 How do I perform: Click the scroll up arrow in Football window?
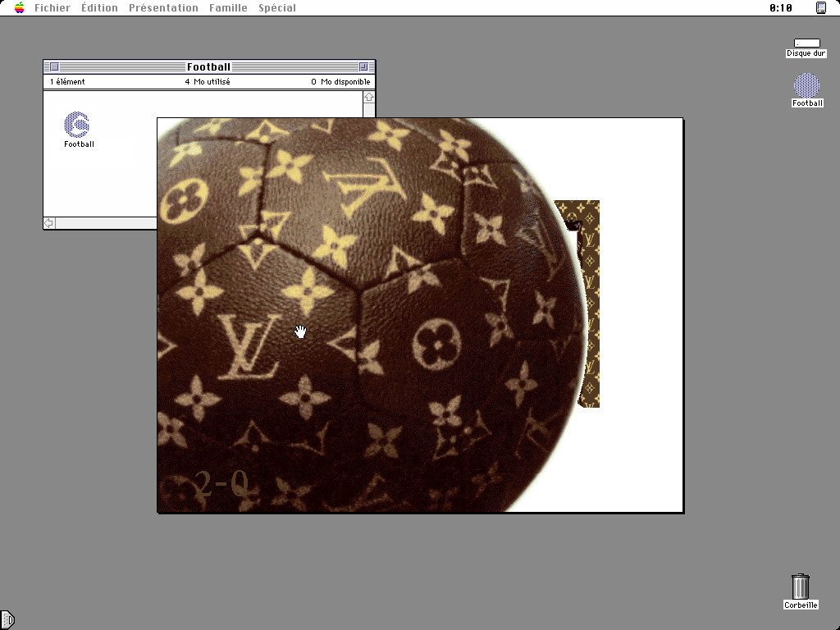369,97
